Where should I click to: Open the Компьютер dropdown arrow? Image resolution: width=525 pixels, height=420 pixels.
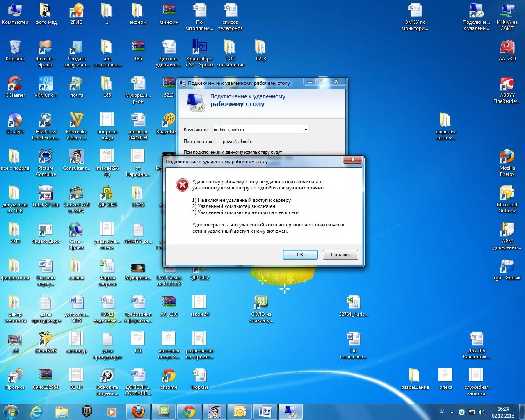[x=306, y=130]
